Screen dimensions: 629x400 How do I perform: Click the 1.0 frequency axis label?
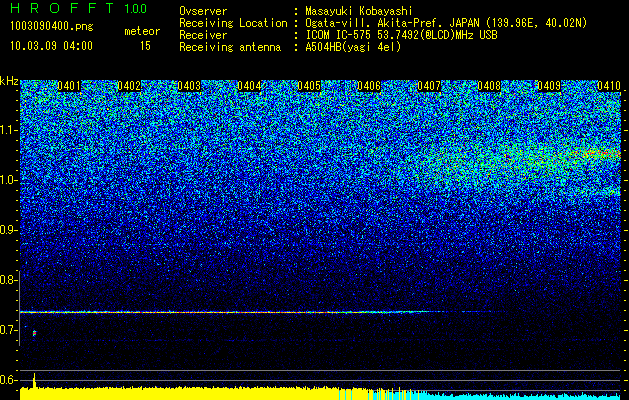coord(8,180)
